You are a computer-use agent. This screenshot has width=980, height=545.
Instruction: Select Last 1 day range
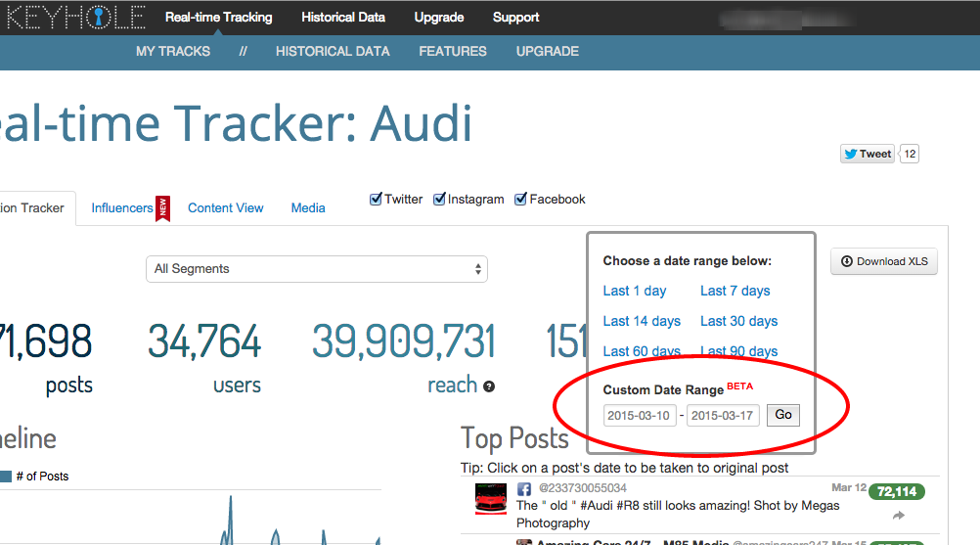click(x=635, y=292)
